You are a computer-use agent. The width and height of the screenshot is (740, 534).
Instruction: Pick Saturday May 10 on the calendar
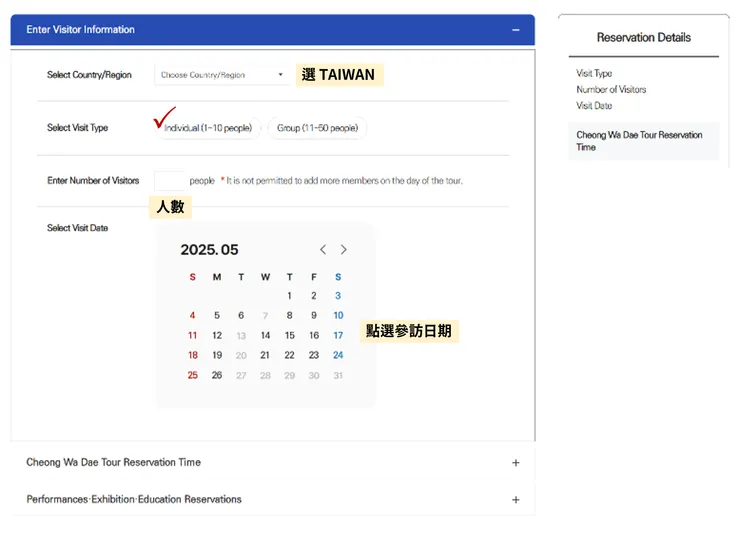[x=338, y=316]
